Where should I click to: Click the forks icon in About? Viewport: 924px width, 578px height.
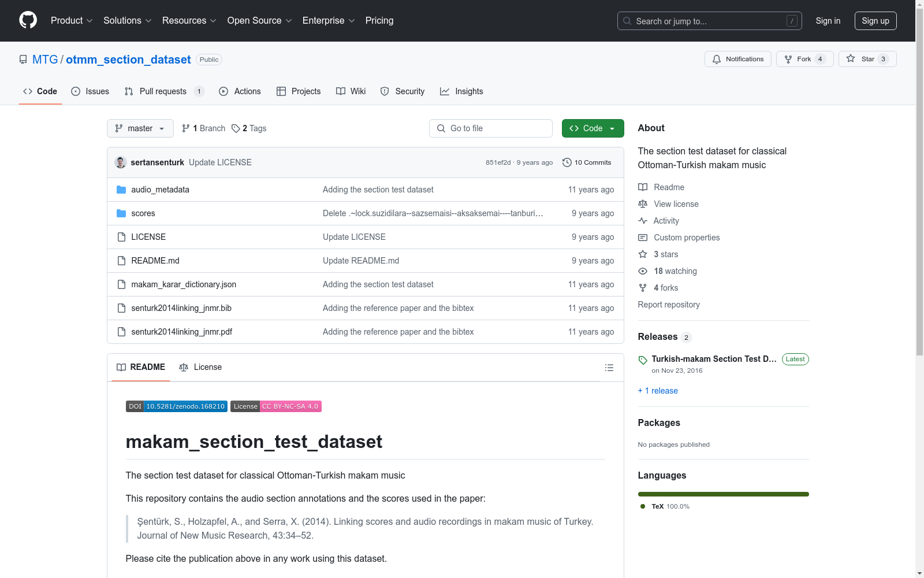[x=643, y=288]
